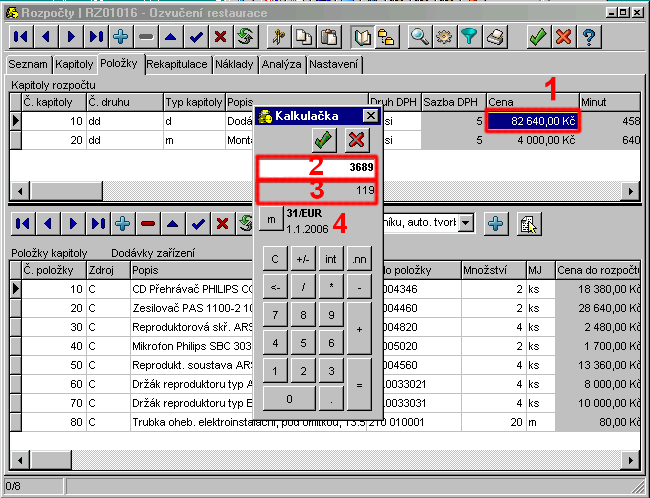
Task: Open the filter funnel tool
Action: (x=469, y=37)
